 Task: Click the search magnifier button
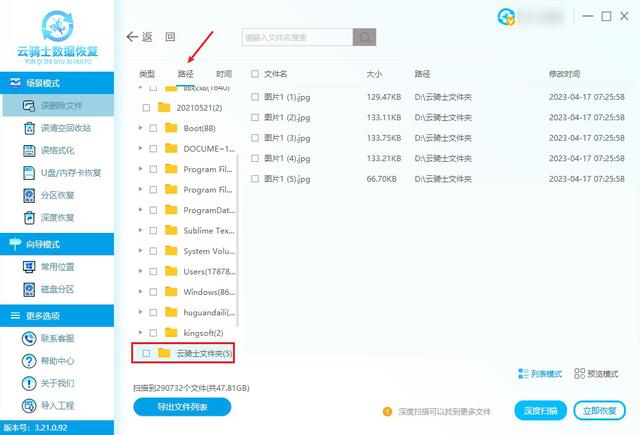click(x=364, y=37)
